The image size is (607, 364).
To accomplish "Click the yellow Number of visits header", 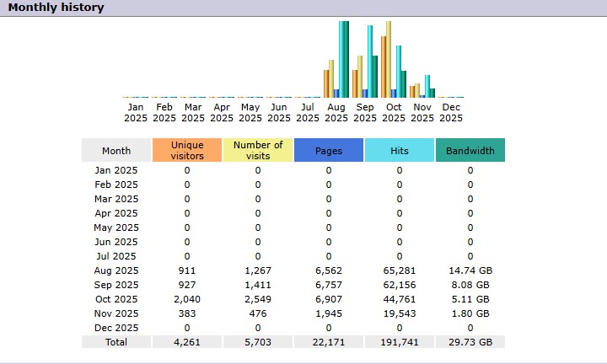I will click(258, 150).
